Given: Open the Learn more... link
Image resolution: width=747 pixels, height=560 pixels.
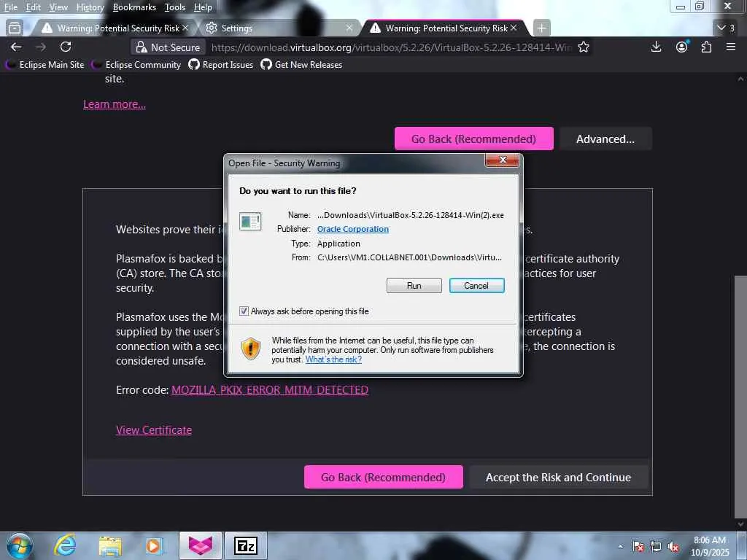Looking at the screenshot, I should [115, 104].
